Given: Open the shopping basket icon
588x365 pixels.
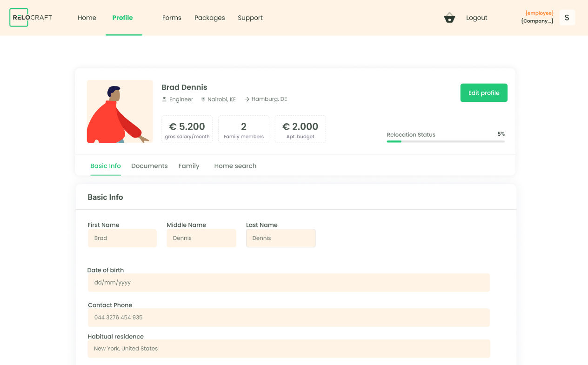Looking at the screenshot, I should pos(449,18).
